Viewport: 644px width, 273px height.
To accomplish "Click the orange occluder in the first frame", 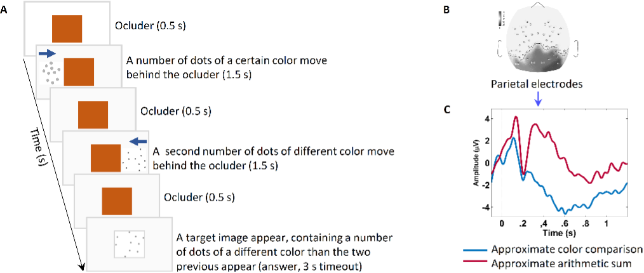I will 67,28.
